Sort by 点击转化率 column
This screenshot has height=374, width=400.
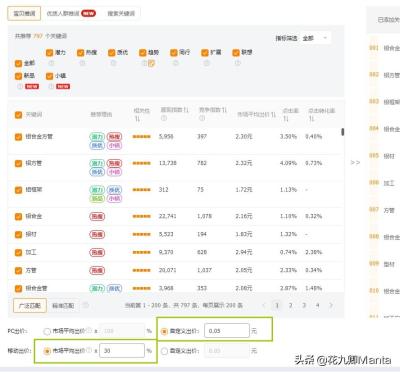tap(311, 119)
